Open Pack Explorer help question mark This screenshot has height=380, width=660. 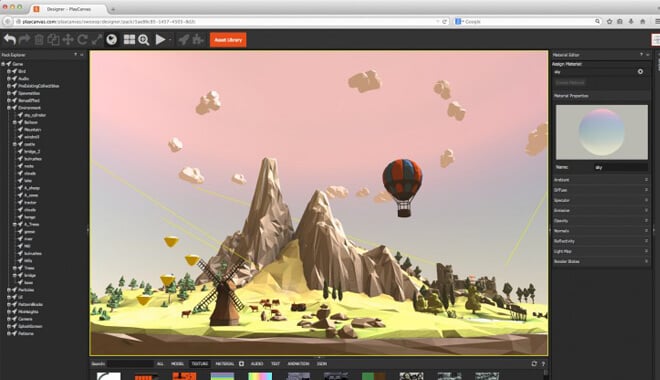76,55
